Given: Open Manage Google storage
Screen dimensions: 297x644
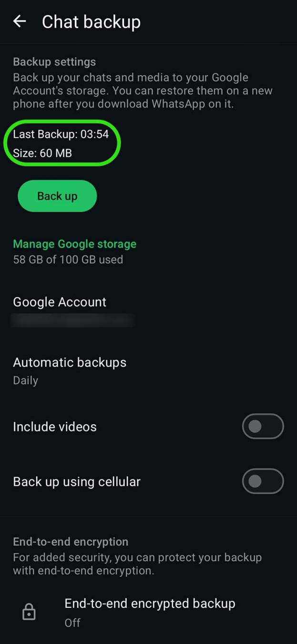Looking at the screenshot, I should (74, 244).
